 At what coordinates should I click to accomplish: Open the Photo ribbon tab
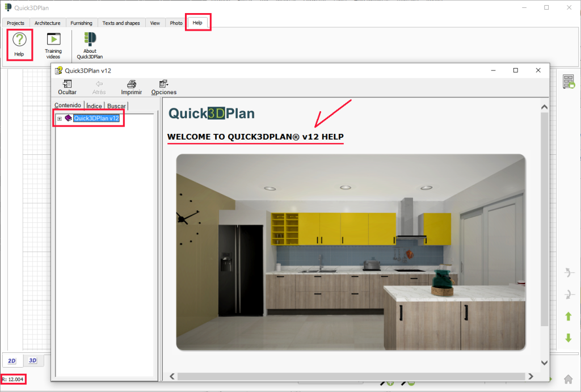click(x=176, y=23)
